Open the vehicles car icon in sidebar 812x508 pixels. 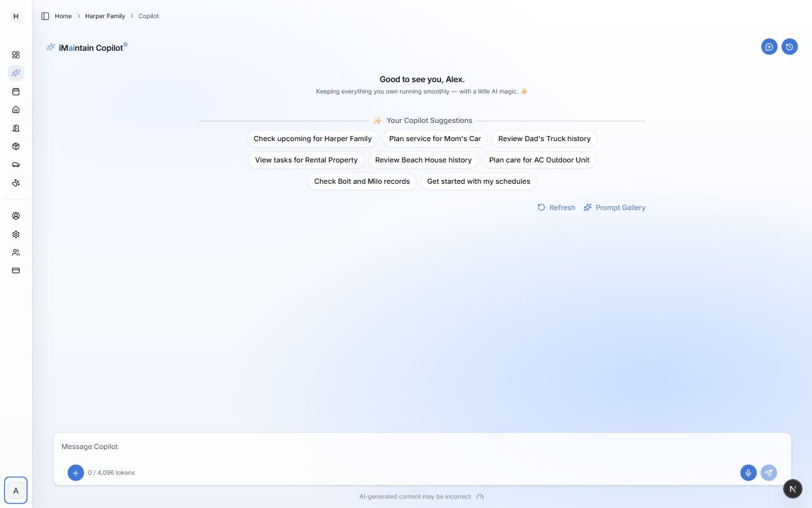16,164
